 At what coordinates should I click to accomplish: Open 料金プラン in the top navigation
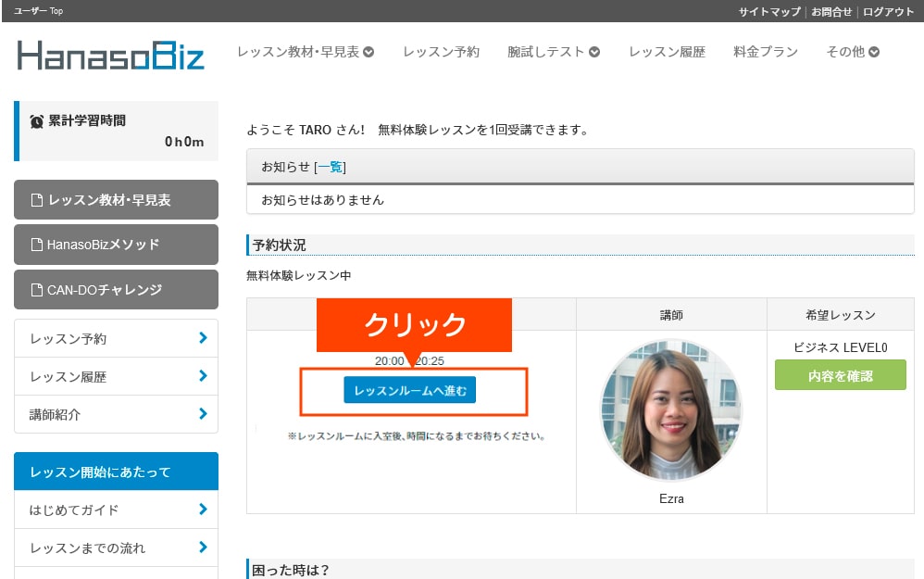[766, 52]
